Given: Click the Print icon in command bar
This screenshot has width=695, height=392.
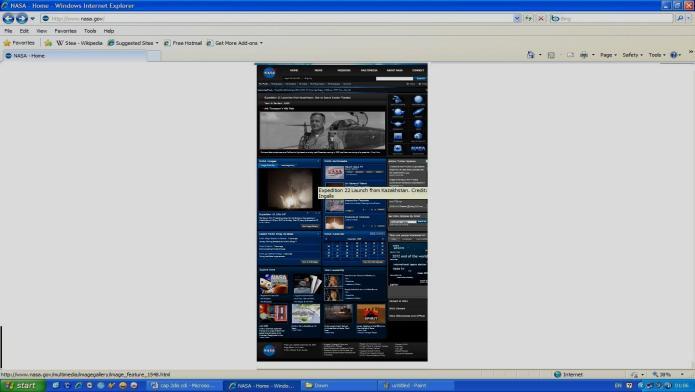Looking at the screenshot, I should pos(584,55).
